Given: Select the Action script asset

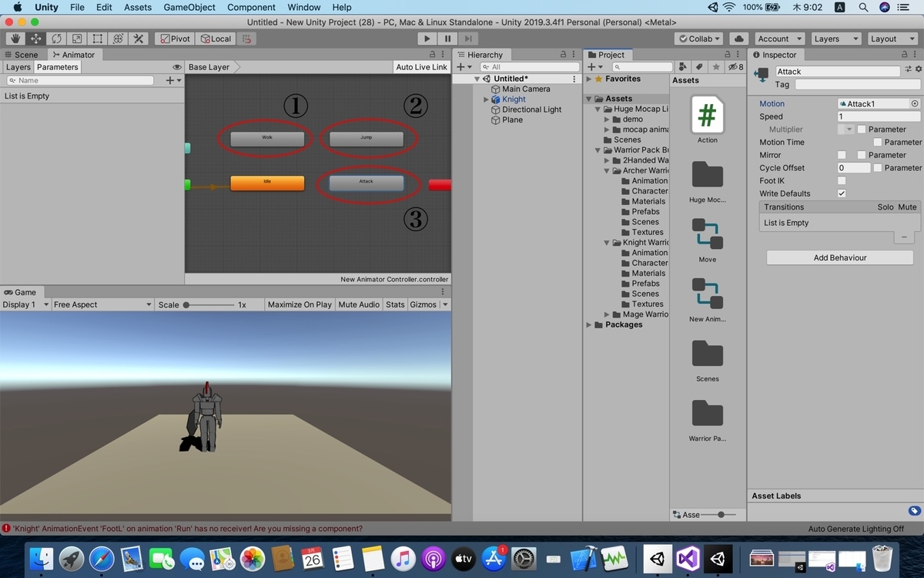Looking at the screenshot, I should tap(707, 119).
